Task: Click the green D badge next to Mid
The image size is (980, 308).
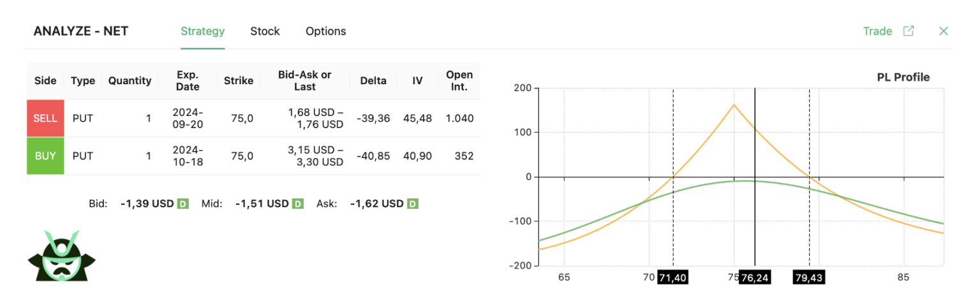Action: coord(297,204)
